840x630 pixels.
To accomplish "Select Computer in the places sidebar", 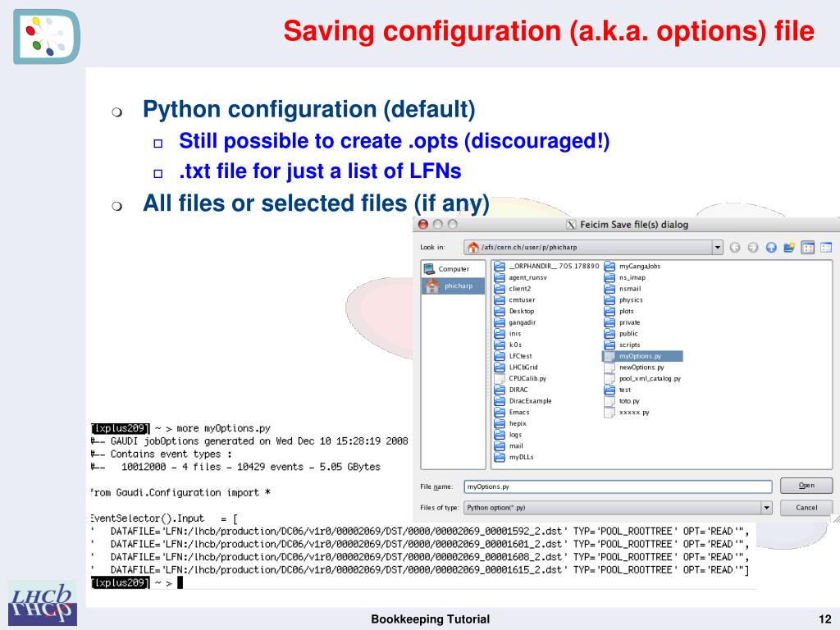I will click(x=453, y=269).
